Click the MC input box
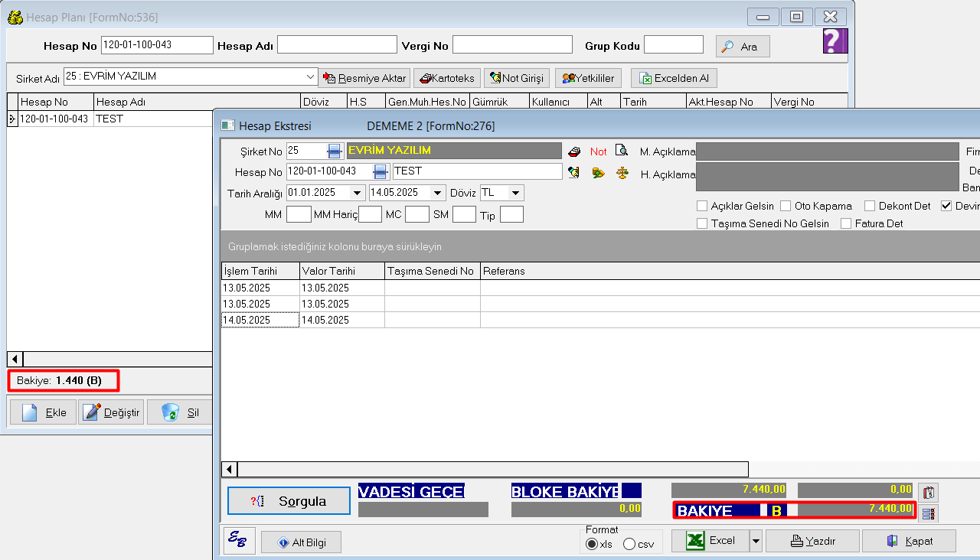 click(417, 215)
